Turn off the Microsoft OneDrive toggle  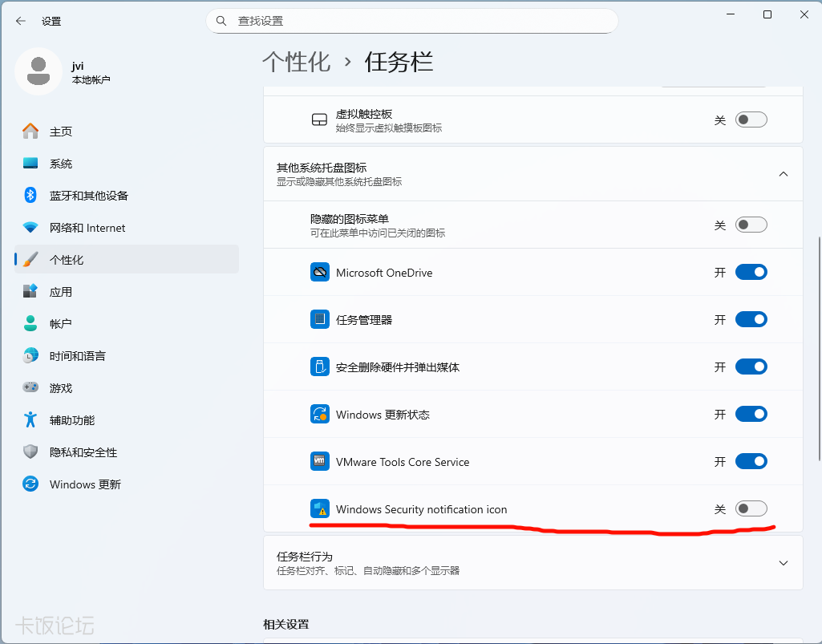(751, 272)
